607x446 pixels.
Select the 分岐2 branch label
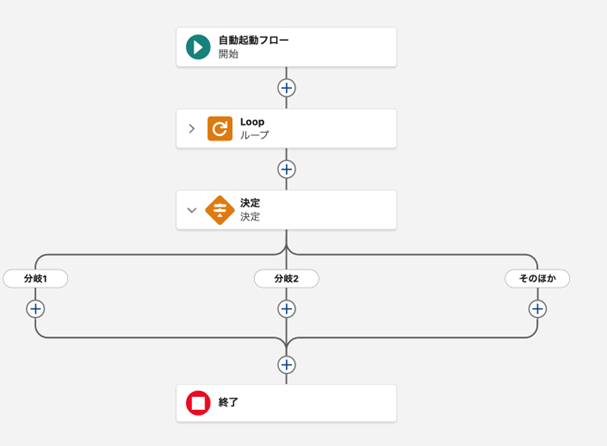pos(287,279)
